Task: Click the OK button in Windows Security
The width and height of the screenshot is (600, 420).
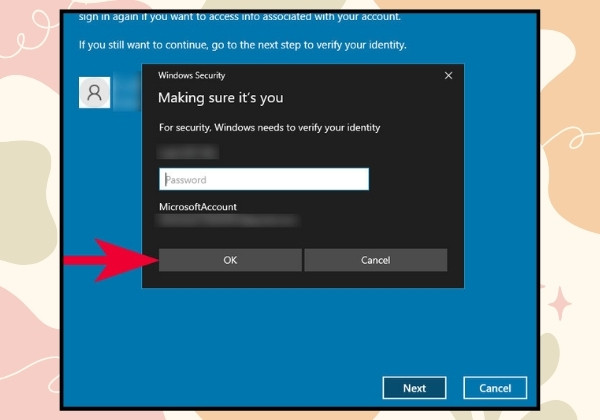Action: (x=230, y=260)
